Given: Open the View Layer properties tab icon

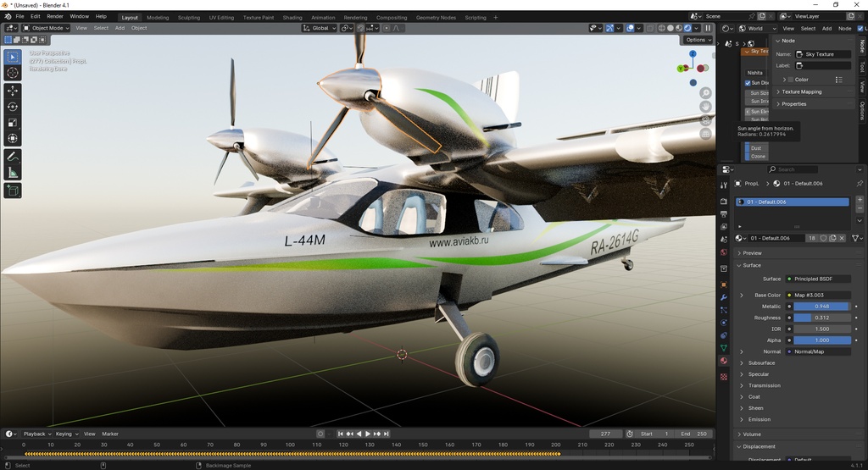Looking at the screenshot, I should [x=724, y=227].
